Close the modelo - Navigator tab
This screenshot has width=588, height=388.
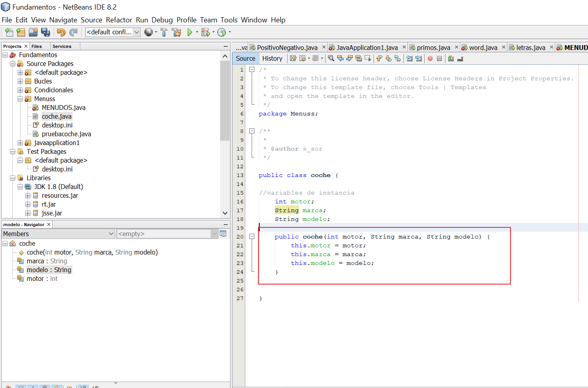point(49,225)
